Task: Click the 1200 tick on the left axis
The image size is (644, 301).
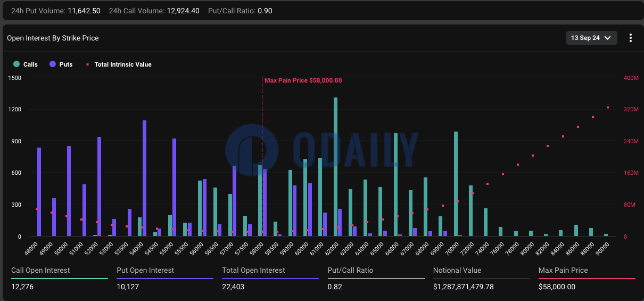Action: point(14,109)
